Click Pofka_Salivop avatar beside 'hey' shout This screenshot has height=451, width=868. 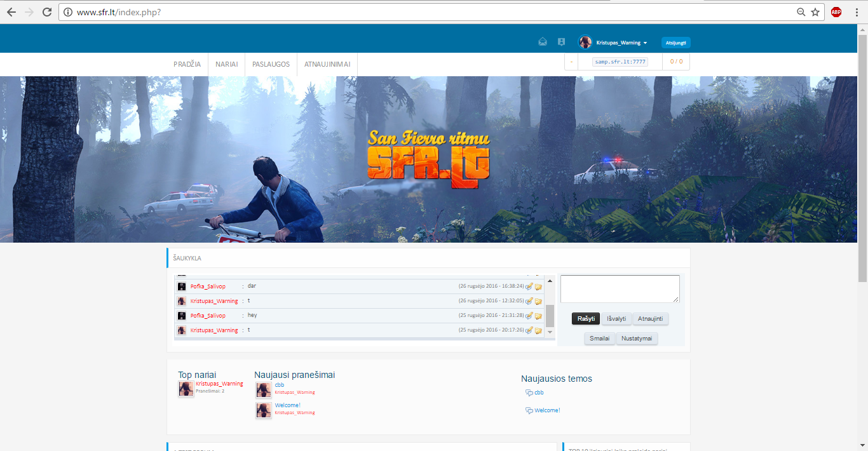[x=182, y=316]
